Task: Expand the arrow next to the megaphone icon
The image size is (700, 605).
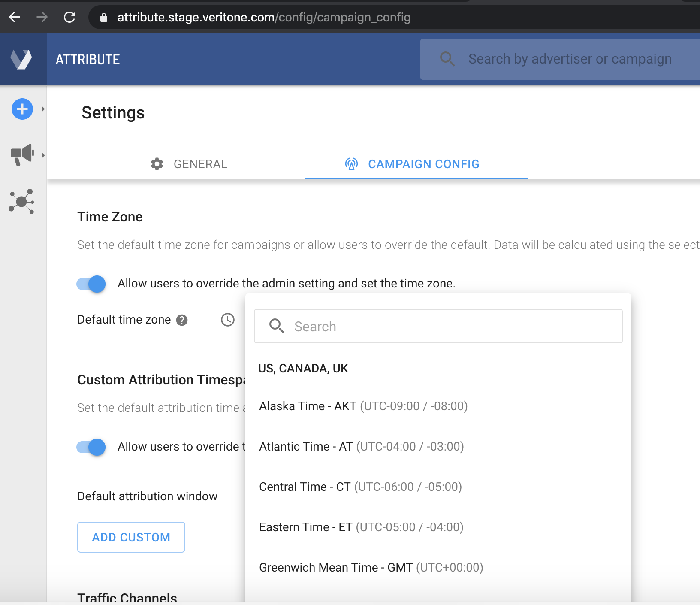Action: [43, 155]
